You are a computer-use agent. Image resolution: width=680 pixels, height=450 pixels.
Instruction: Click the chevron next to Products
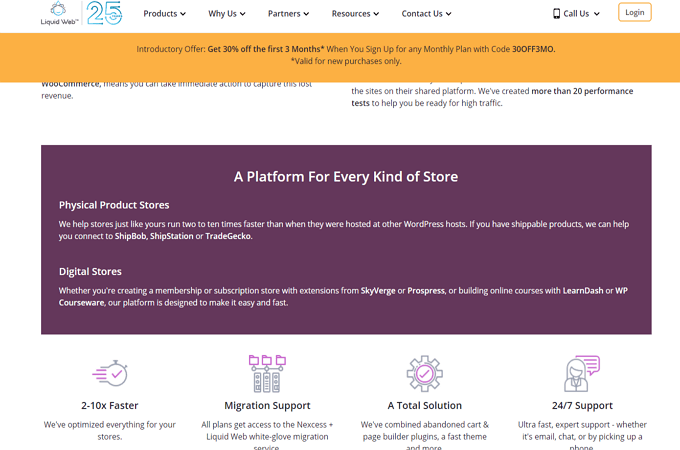pyautogui.click(x=183, y=14)
